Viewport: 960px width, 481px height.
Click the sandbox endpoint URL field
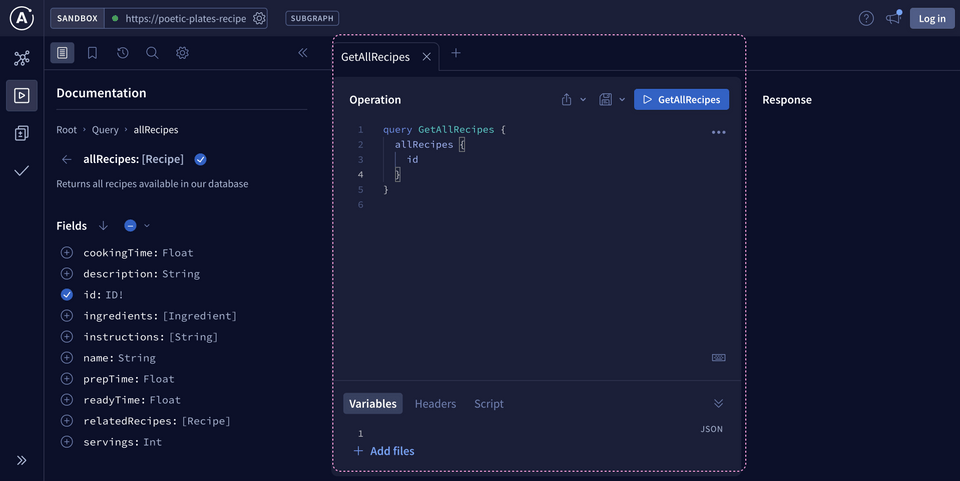[186, 18]
